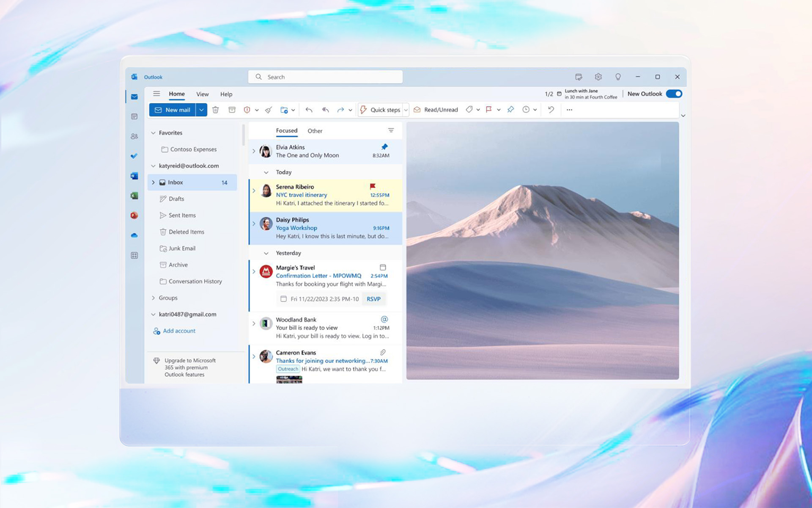Open the Calendar from the left app rail

pos(134,116)
